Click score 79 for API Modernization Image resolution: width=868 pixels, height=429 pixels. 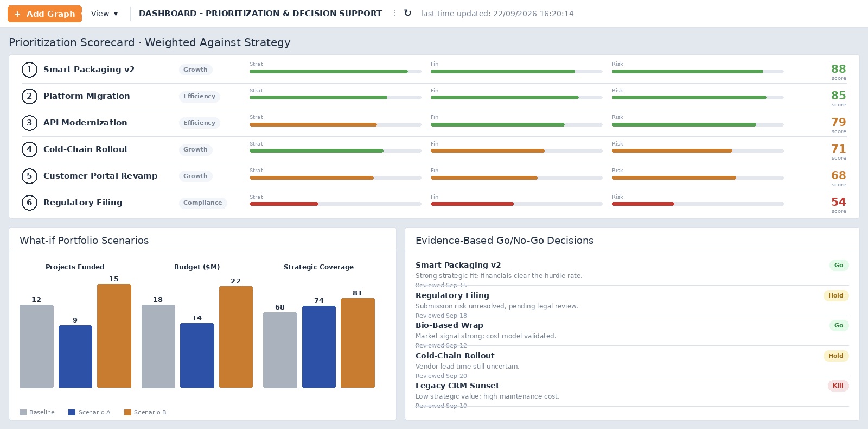tap(838, 122)
